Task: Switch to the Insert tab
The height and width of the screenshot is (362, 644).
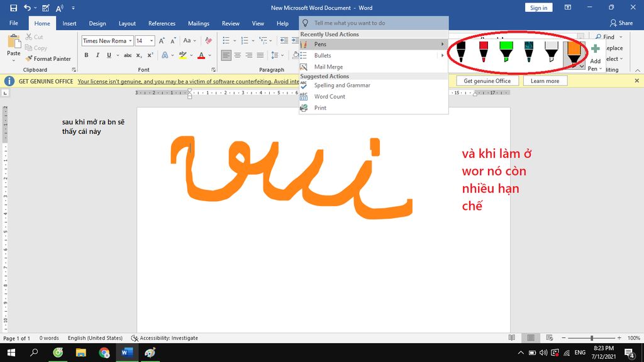Action: [69, 23]
